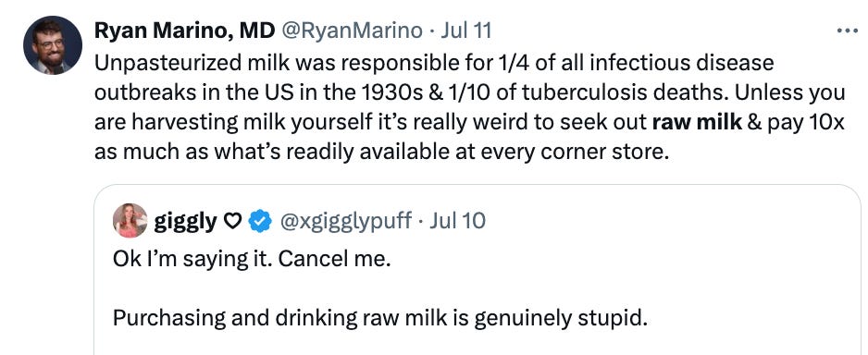
Task: Click the blank line between quoted tweet paragraphs
Action: [x=379, y=288]
